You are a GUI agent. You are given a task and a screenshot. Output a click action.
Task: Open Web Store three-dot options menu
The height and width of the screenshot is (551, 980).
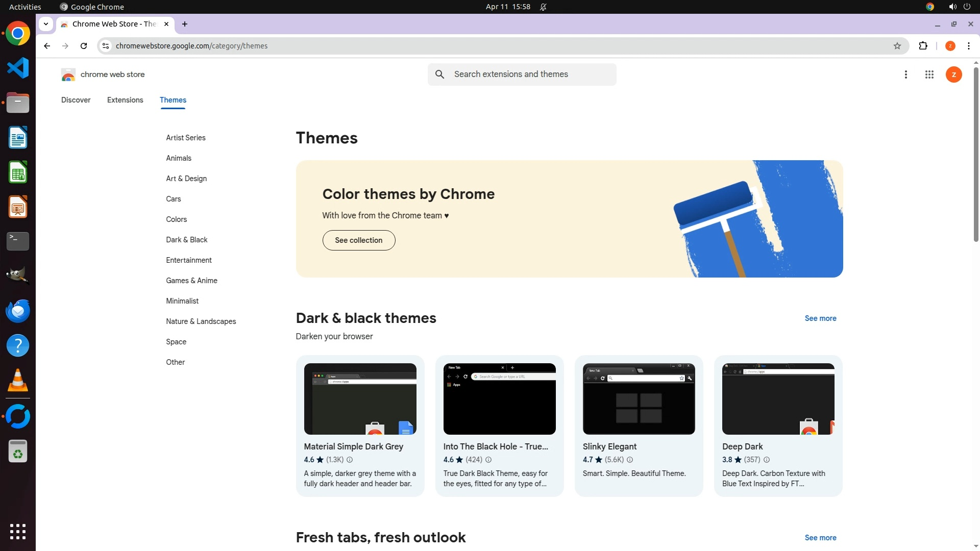(906, 74)
